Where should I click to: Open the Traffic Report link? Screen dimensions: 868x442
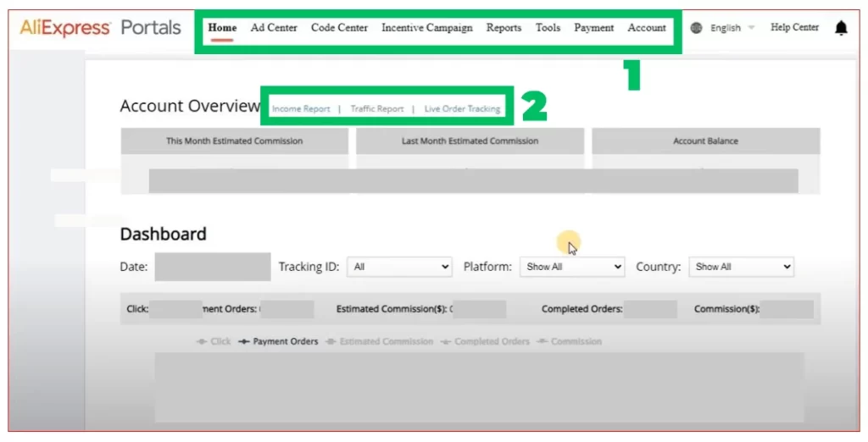377,109
